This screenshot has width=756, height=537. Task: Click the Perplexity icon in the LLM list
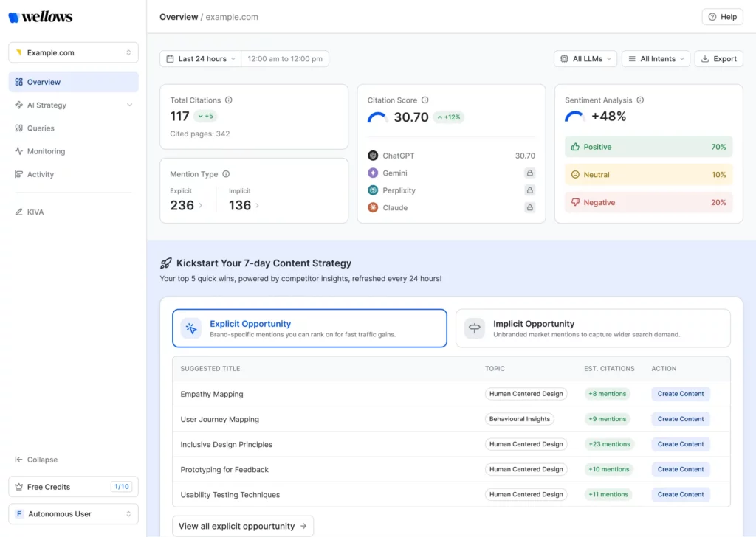[372, 190]
